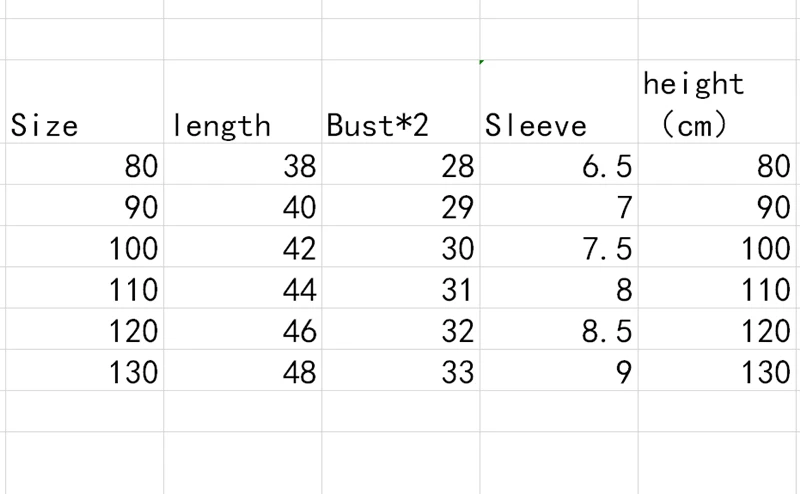Screen dimensions: 800x494
Task: Select the Sleeve header cell
Action: [x=559, y=102]
